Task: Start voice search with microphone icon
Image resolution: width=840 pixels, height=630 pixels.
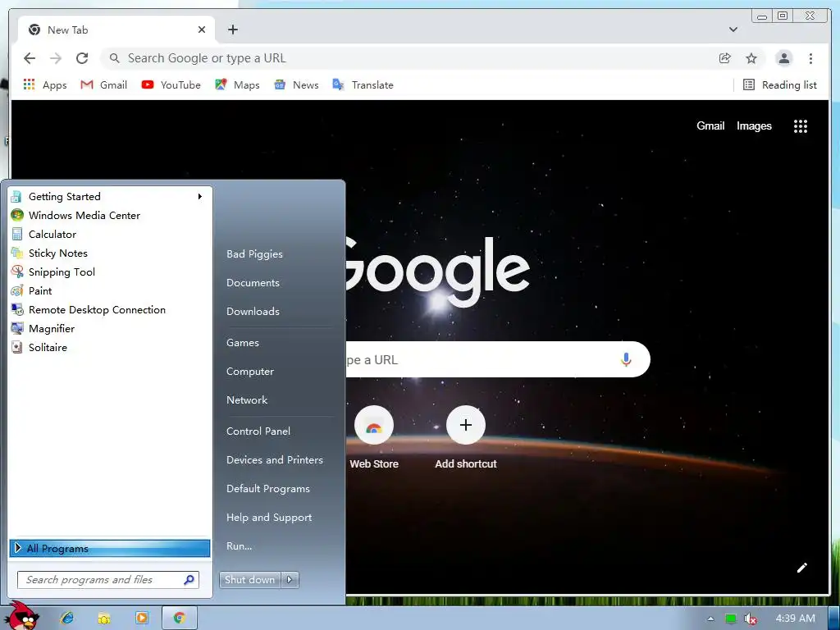Action: pos(626,359)
